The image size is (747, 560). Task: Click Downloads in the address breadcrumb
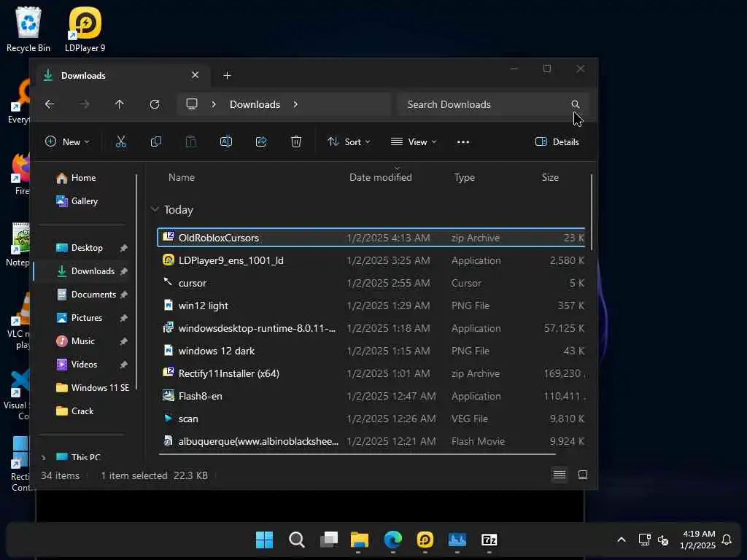pyautogui.click(x=255, y=104)
